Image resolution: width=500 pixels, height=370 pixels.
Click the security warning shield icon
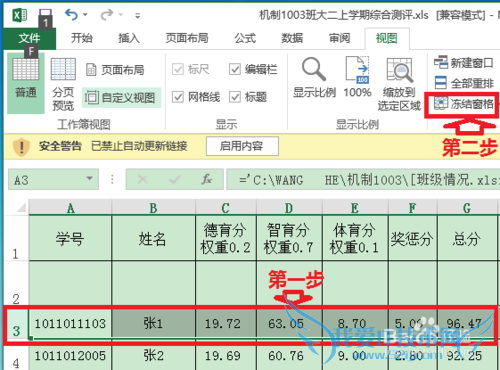[21, 147]
